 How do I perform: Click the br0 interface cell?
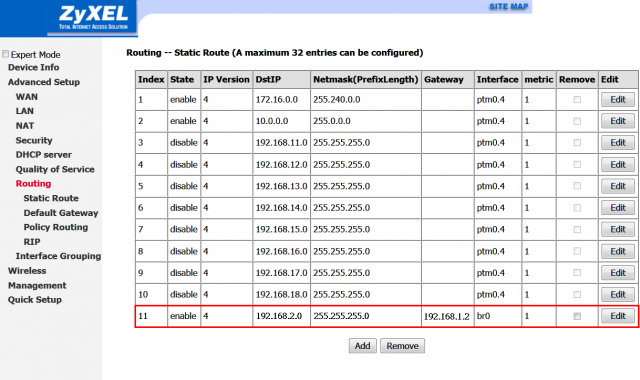[498, 316]
